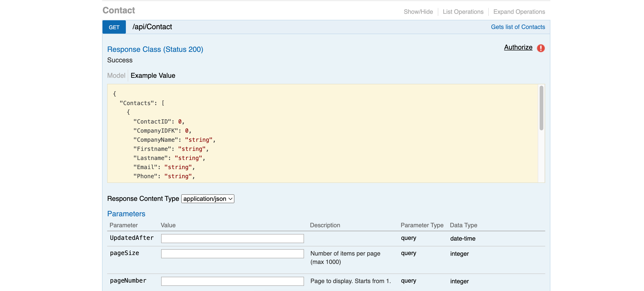Click Gets list of Contacts description

click(x=518, y=27)
